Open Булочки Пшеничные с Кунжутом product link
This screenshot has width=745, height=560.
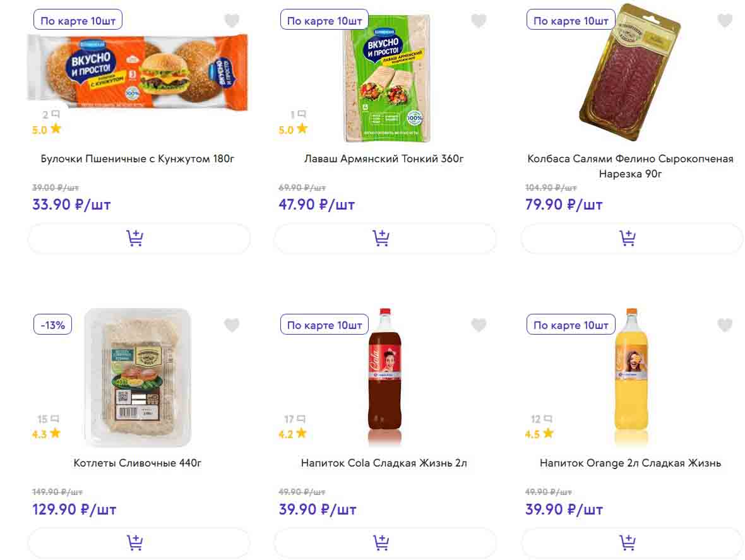point(138,158)
